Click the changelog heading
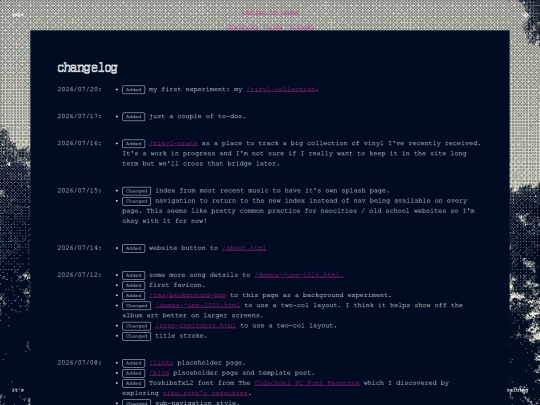 tap(87, 68)
